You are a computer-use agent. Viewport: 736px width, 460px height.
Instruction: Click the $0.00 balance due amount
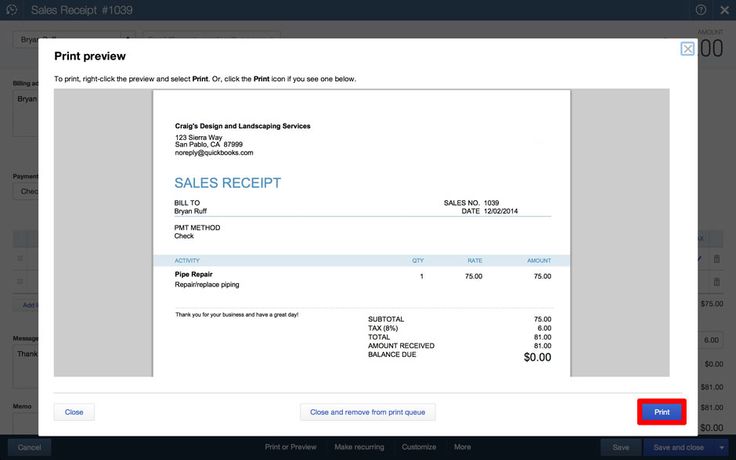tap(537, 357)
